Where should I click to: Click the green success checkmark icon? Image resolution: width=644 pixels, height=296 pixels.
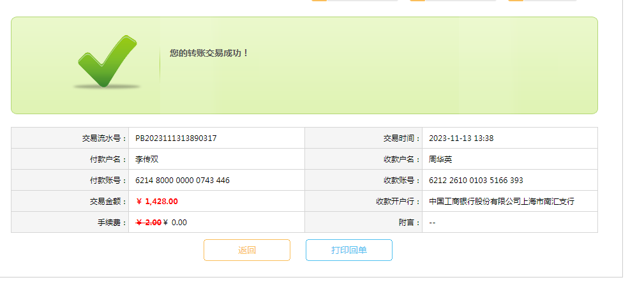click(x=107, y=61)
